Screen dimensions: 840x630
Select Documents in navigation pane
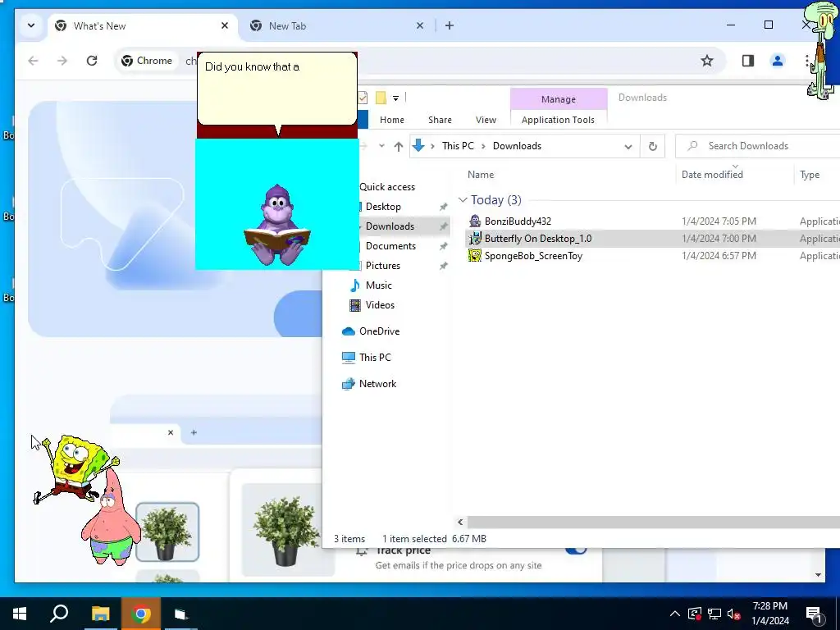[390, 246]
